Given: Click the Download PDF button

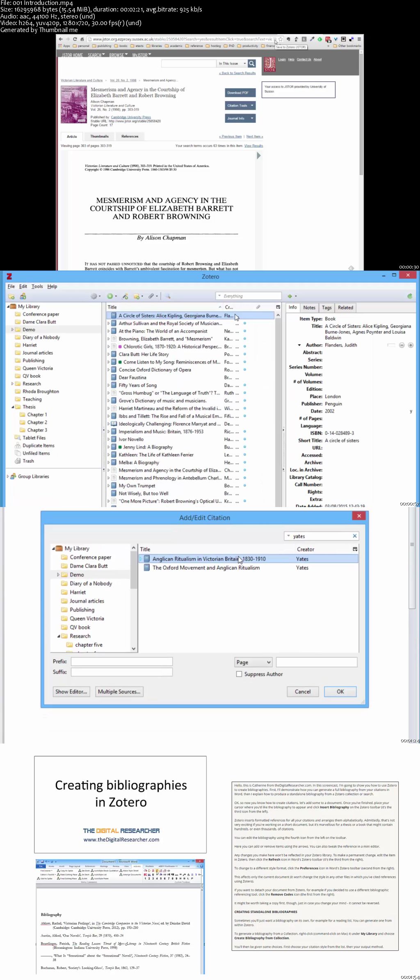Looking at the screenshot, I should (x=240, y=93).
